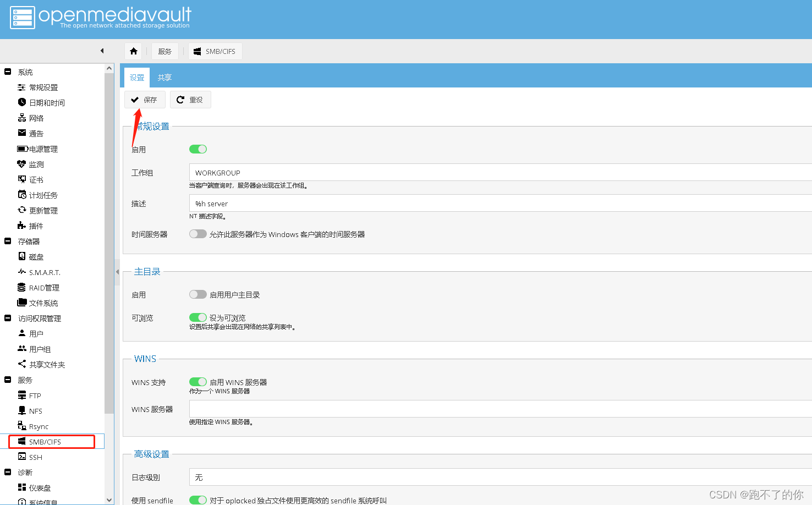
Task: Click the sidebar scroll-up arrow
Action: [109, 68]
